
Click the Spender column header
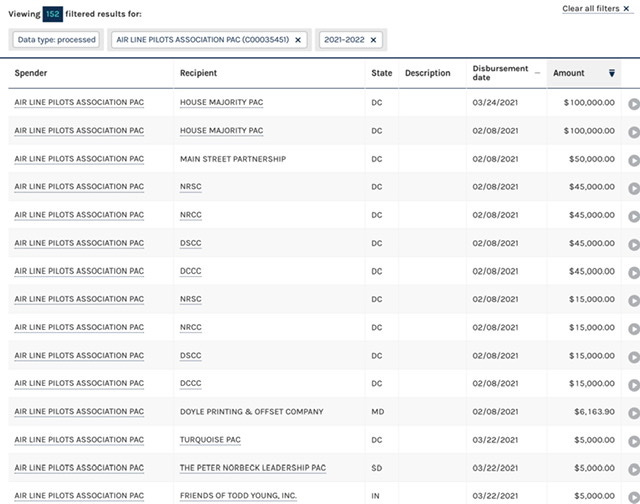tap(31, 73)
